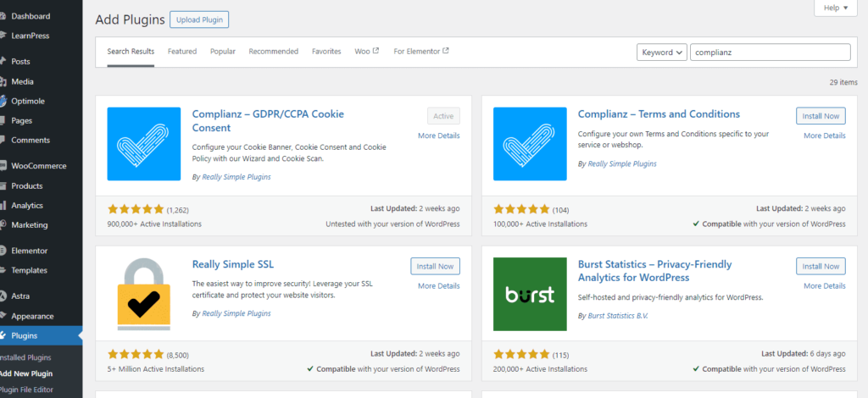
Task: Click the Upload Plugin button
Action: click(x=199, y=19)
